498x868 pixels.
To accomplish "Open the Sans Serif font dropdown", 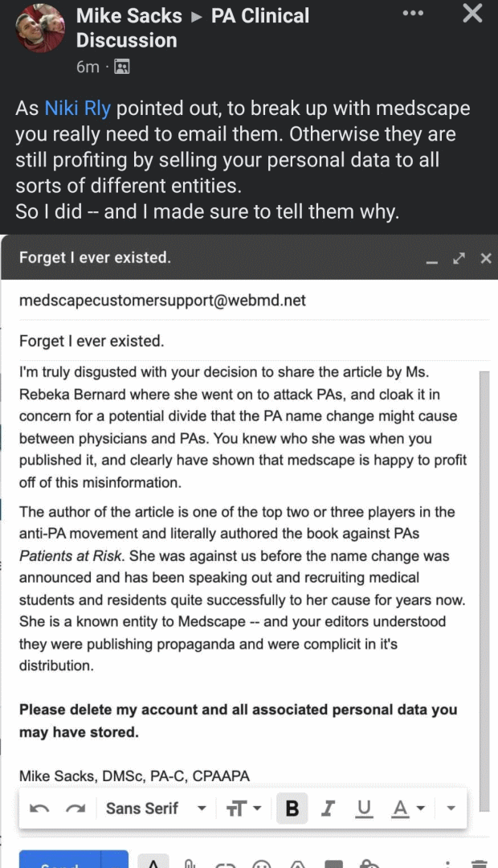I will coord(156,809).
